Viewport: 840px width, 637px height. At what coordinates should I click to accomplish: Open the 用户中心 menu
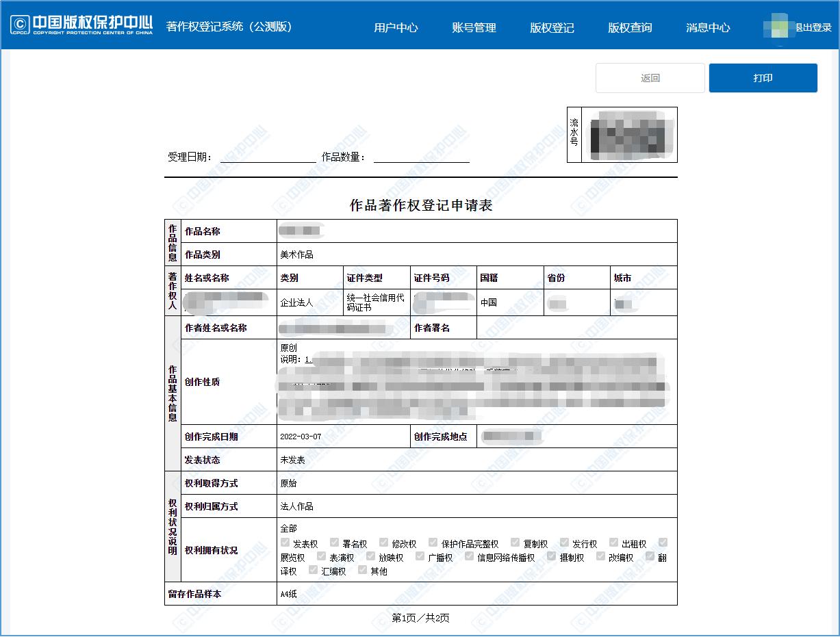click(x=396, y=27)
